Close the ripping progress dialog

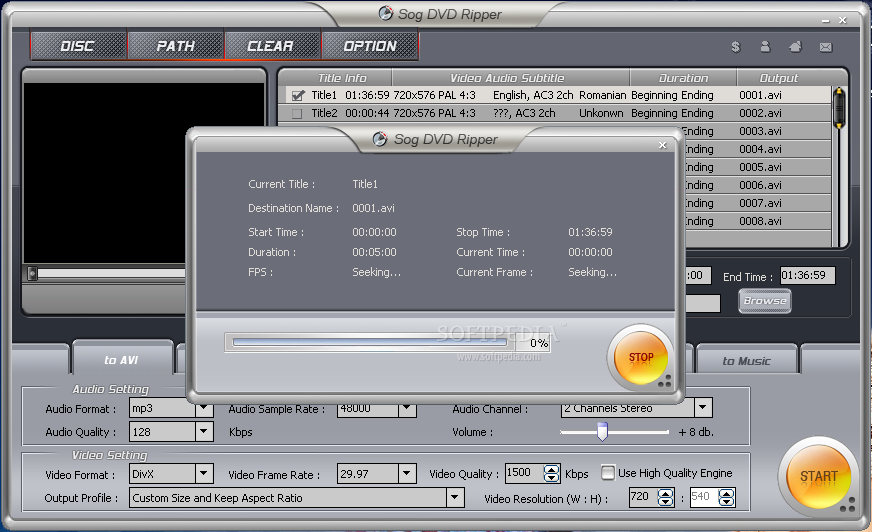(x=662, y=145)
